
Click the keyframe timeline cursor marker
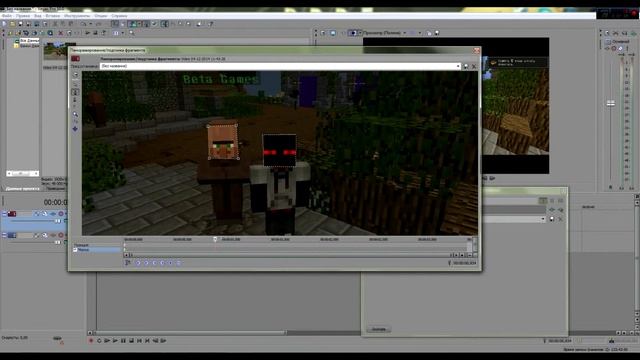coord(215,240)
